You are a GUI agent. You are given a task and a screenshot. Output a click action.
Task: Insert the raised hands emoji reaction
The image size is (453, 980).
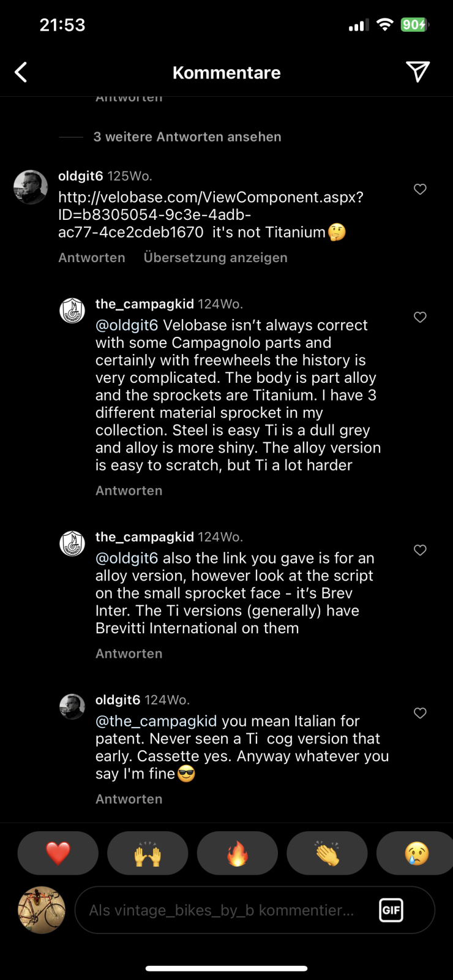point(148,853)
